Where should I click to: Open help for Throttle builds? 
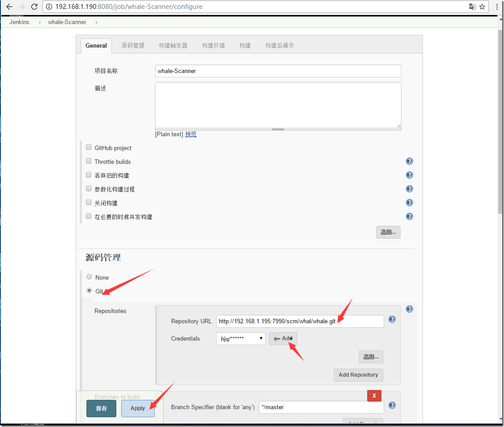coord(409,161)
